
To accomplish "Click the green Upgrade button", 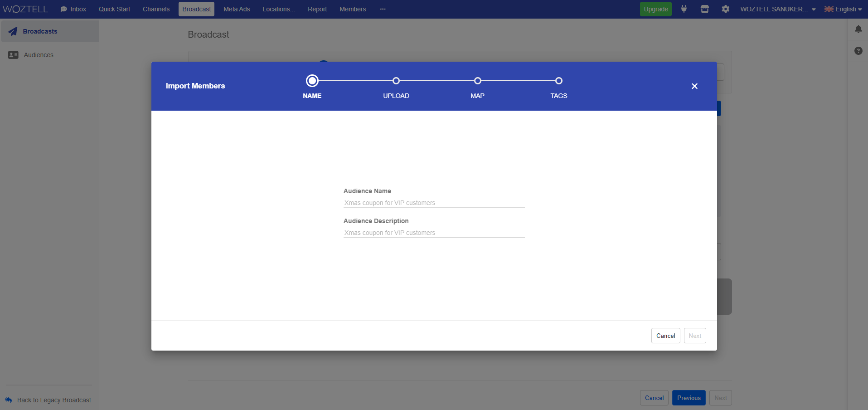I will [x=655, y=9].
